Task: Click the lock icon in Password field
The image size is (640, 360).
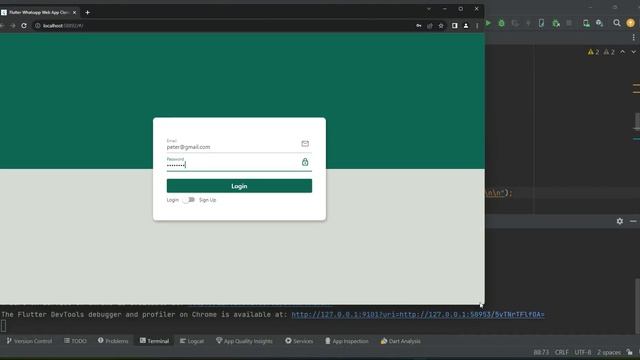Action: pos(305,162)
